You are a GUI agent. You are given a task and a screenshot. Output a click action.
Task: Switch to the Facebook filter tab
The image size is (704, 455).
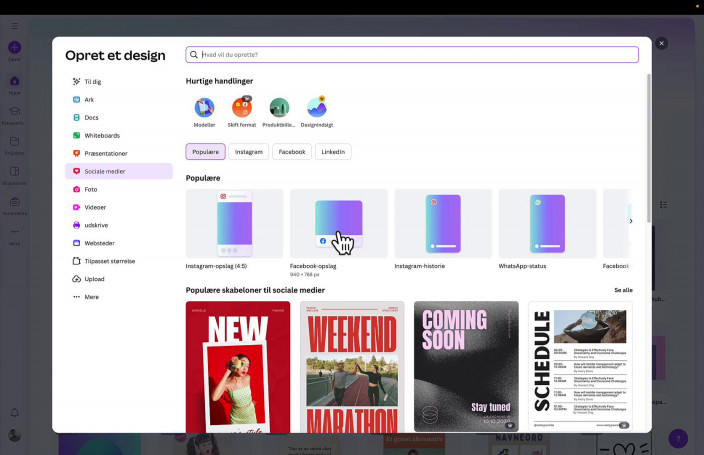click(x=292, y=152)
